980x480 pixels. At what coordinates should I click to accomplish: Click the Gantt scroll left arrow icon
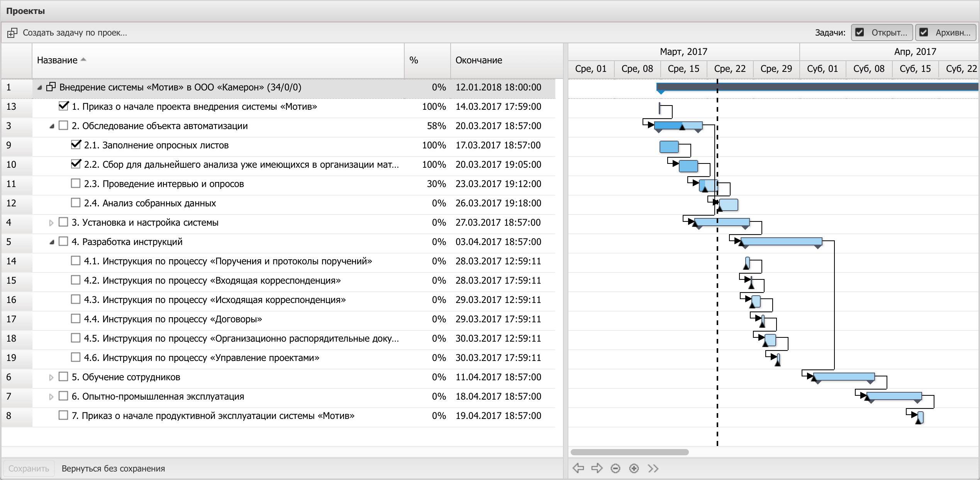point(578,468)
